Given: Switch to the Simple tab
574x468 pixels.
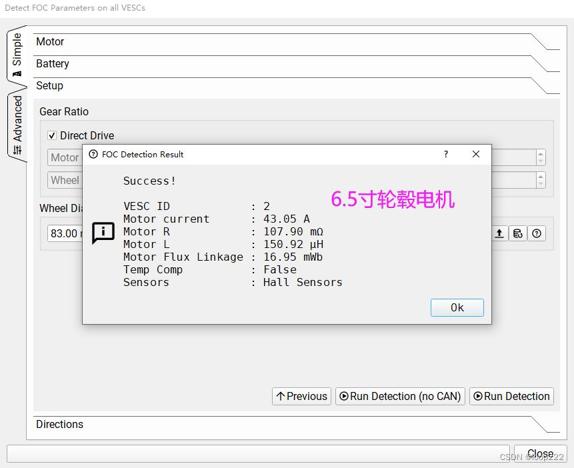Looking at the screenshot, I should click(x=16, y=55).
